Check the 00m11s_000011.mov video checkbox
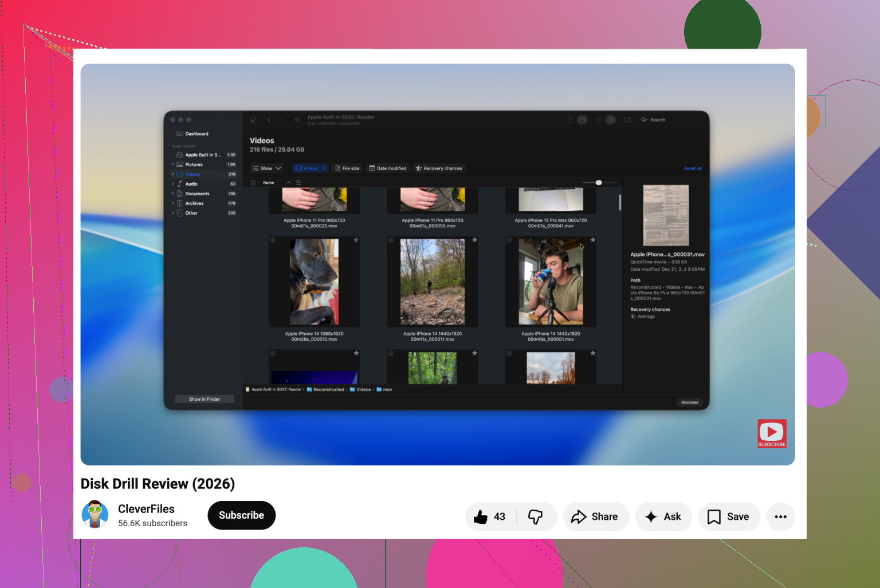The image size is (880, 588). [391, 240]
